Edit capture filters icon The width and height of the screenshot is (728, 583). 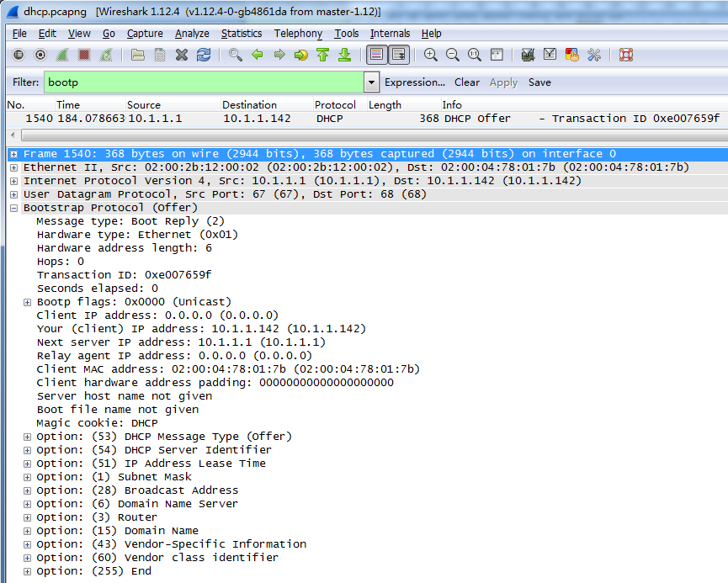[x=528, y=55]
